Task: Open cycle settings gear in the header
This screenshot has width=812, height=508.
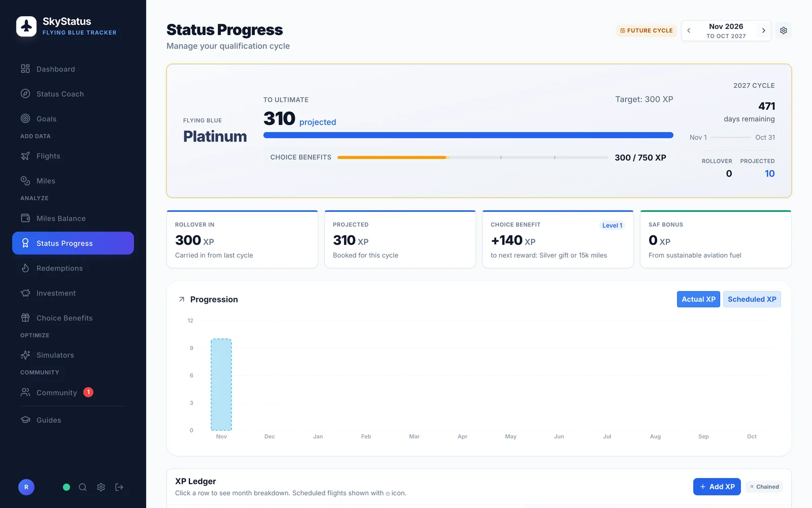Action: click(784, 30)
